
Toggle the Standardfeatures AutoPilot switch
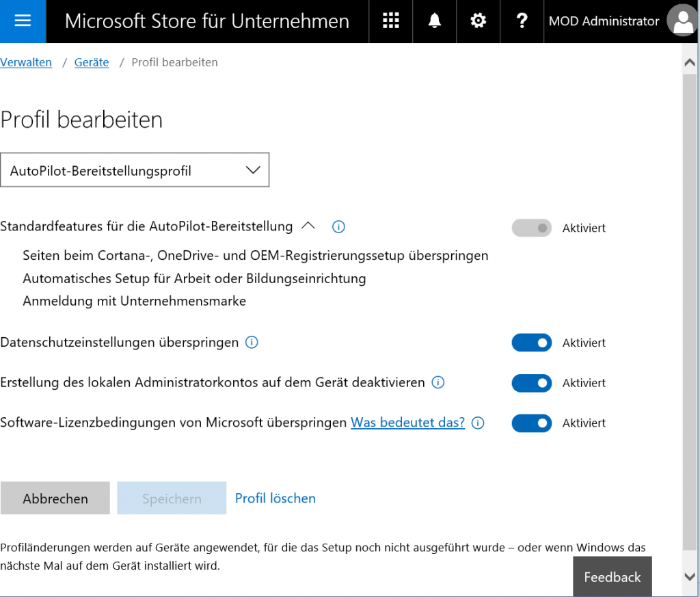pos(531,228)
